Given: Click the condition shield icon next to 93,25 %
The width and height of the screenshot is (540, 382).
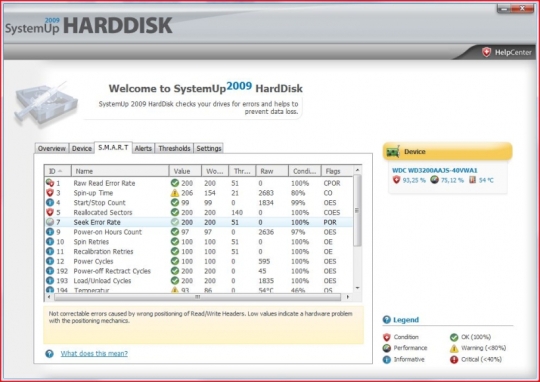Looking at the screenshot, I should [x=396, y=180].
